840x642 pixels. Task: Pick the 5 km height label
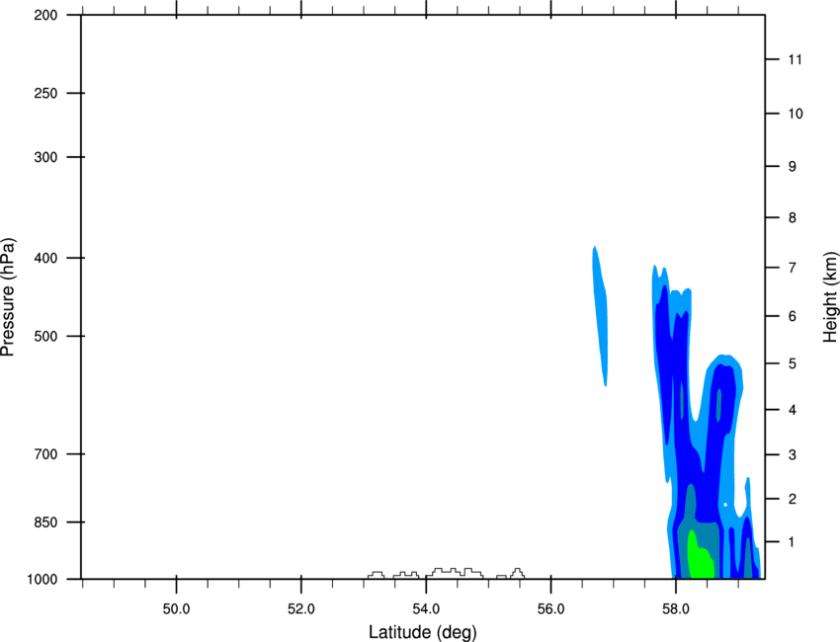pos(793,364)
